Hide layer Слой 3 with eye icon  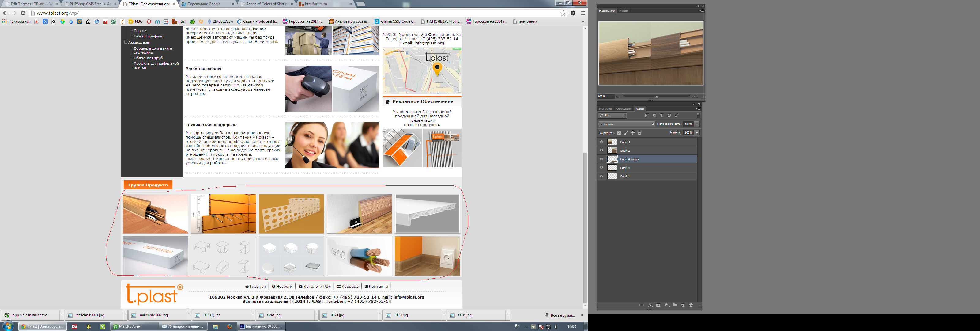601,142
